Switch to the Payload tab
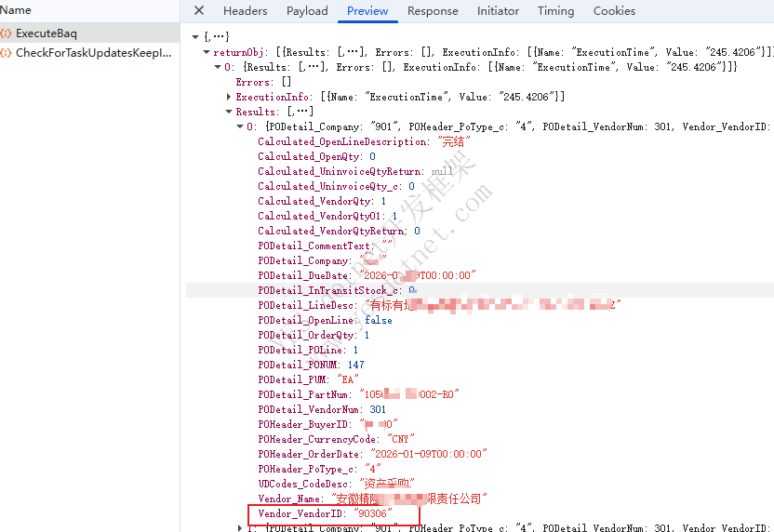This screenshot has width=774, height=532. click(x=307, y=11)
